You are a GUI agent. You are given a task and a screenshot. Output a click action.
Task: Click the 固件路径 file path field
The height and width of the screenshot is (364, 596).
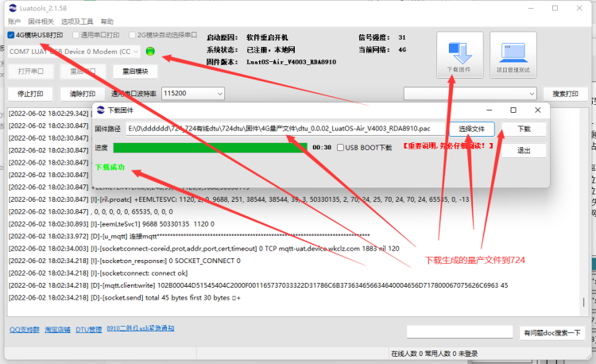coord(285,129)
